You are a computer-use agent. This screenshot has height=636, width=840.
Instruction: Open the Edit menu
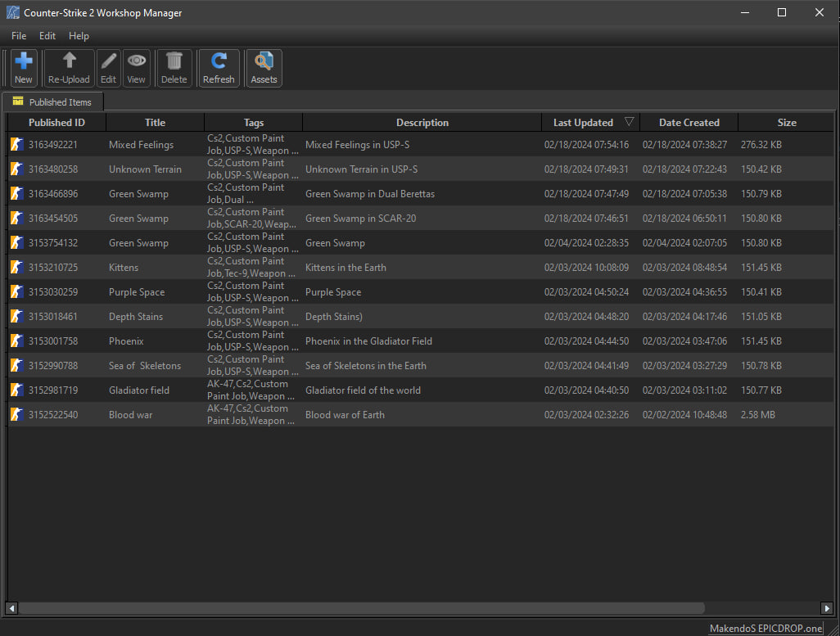point(47,36)
